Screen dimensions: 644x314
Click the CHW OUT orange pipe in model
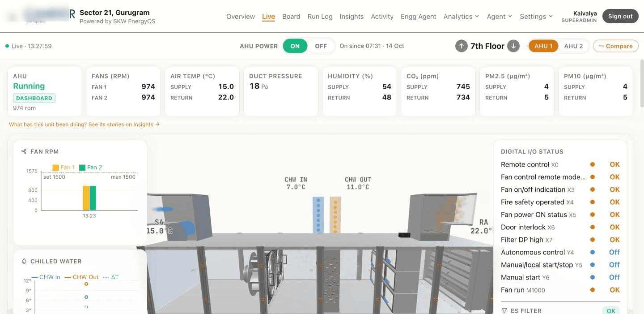335,215
